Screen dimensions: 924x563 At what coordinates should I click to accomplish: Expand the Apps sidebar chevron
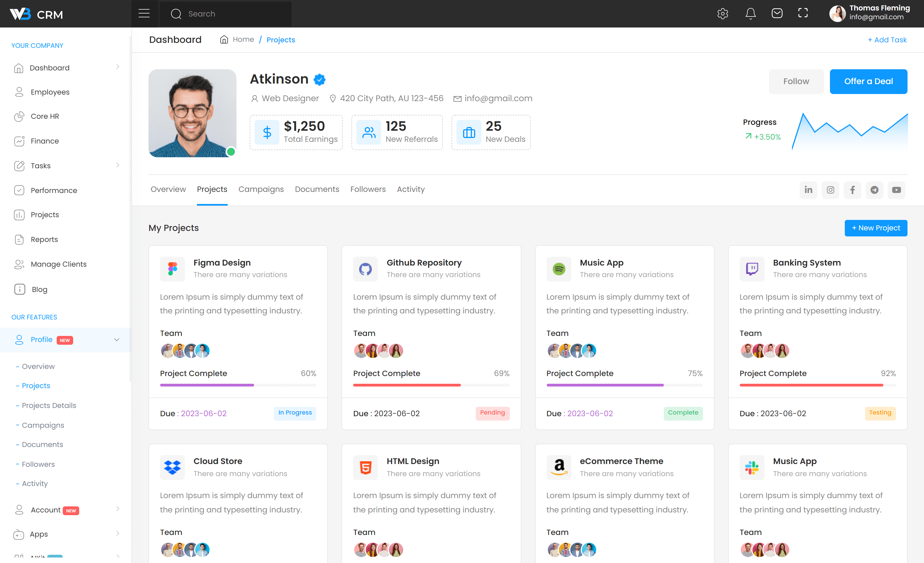(x=118, y=533)
